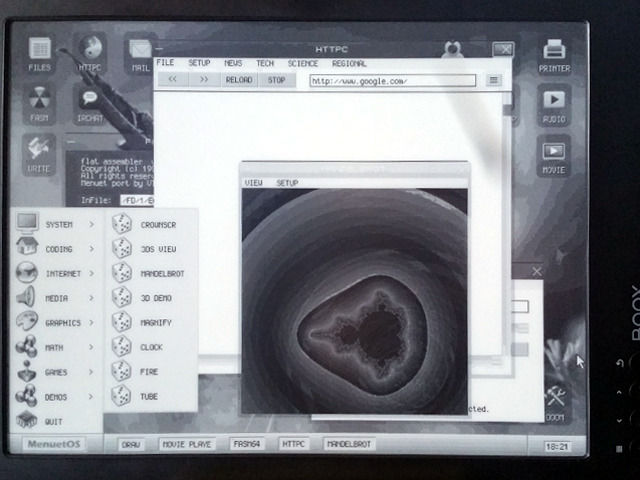Expand the MEDIA submenu arrow
Viewport: 640px width, 480px height.
click(91, 298)
